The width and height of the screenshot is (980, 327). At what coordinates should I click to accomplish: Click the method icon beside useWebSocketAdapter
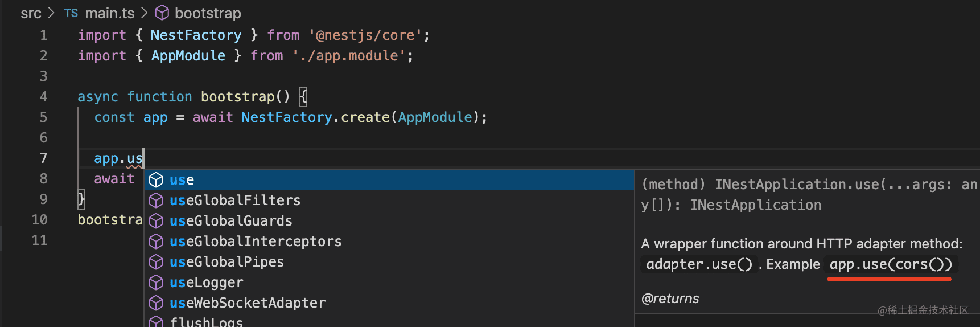click(156, 303)
